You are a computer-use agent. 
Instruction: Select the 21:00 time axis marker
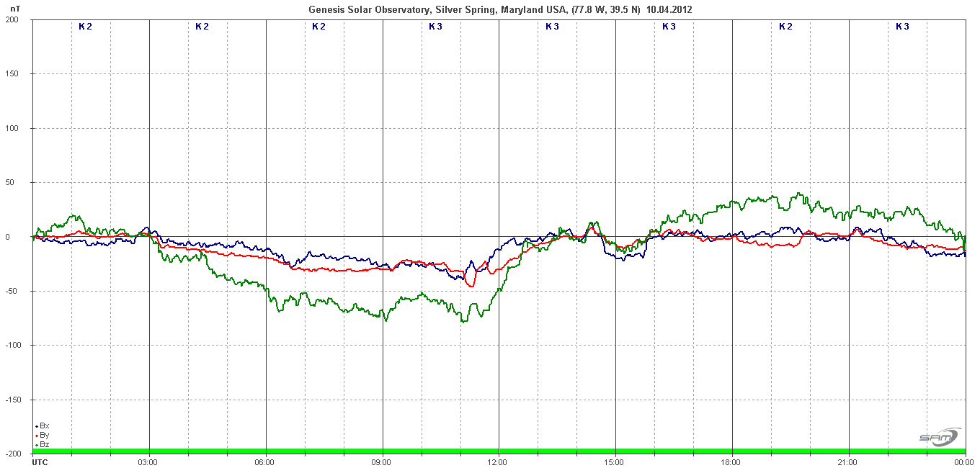coord(848,461)
